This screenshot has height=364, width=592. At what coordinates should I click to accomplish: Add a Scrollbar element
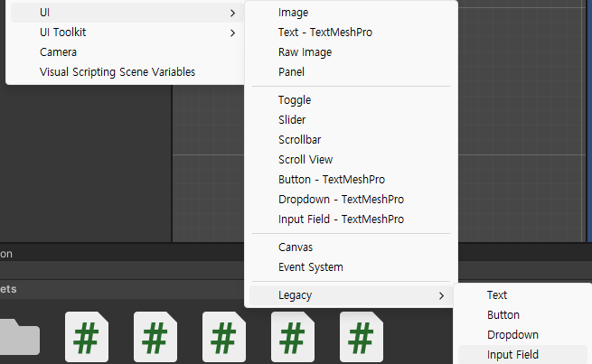(x=351, y=140)
